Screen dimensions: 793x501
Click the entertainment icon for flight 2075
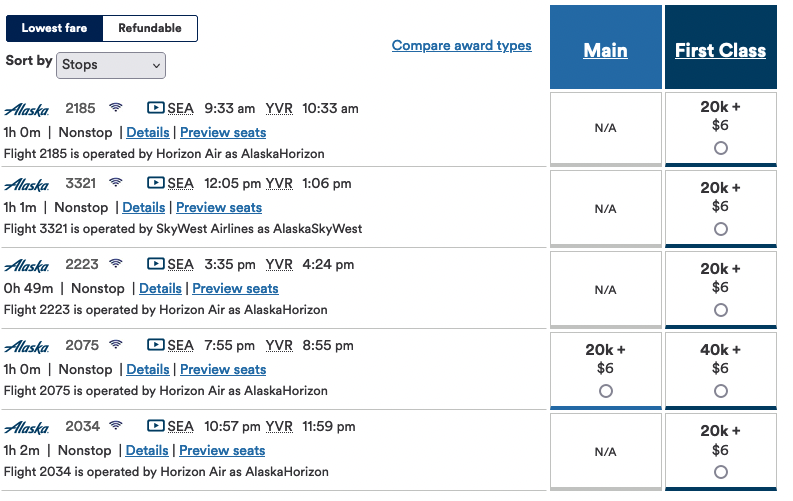click(156, 345)
